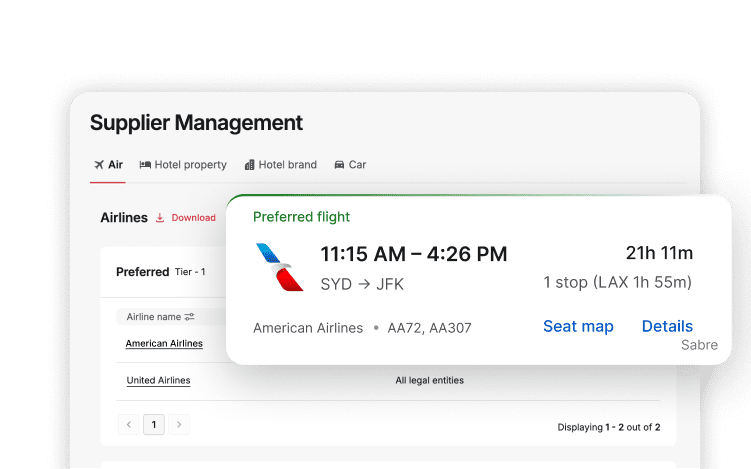The image size is (751, 469).
Task: Click the Airline name column filter
Action: pyautogui.click(x=154, y=317)
